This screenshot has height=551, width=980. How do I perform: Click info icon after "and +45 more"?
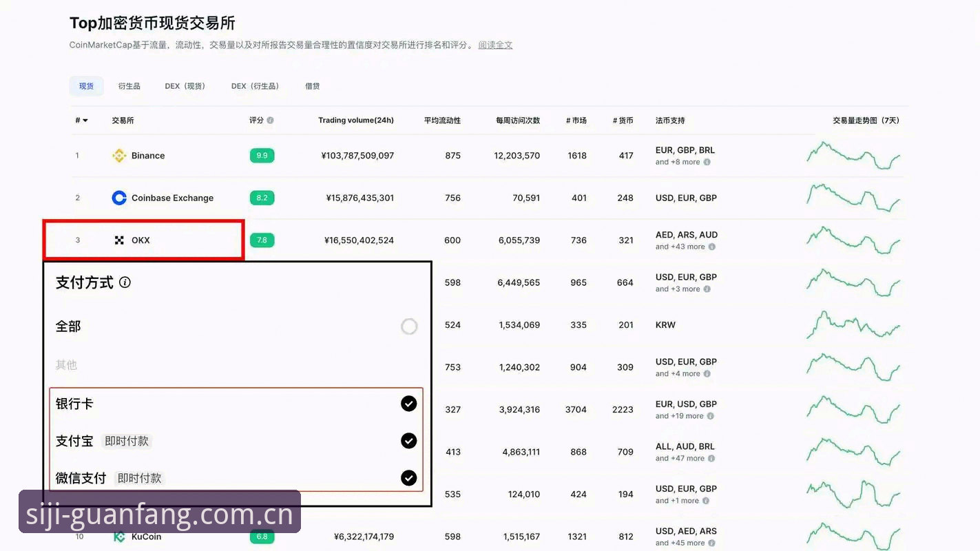tap(712, 543)
